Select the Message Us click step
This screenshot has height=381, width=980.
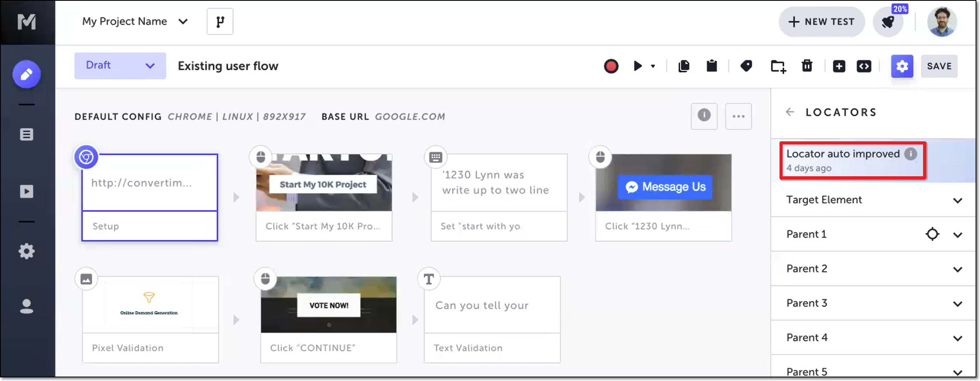point(664,198)
